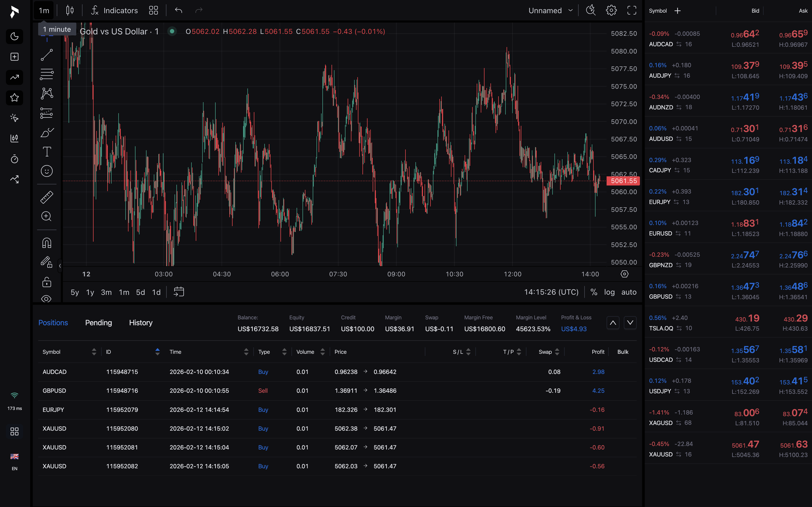Image resolution: width=812 pixels, height=507 pixels.
Task: Select the Trend Line drawing tool
Action: pyautogui.click(x=47, y=55)
